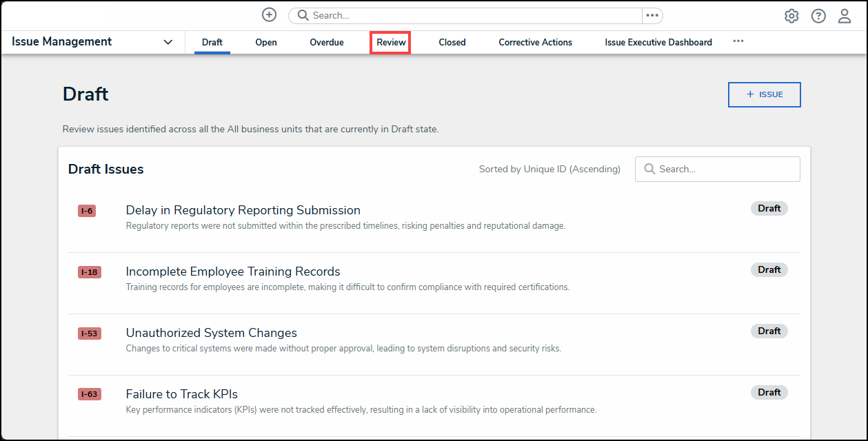Open Incomplete Employee Training Records issue
Viewport: 868px width, 441px height.
tap(233, 271)
